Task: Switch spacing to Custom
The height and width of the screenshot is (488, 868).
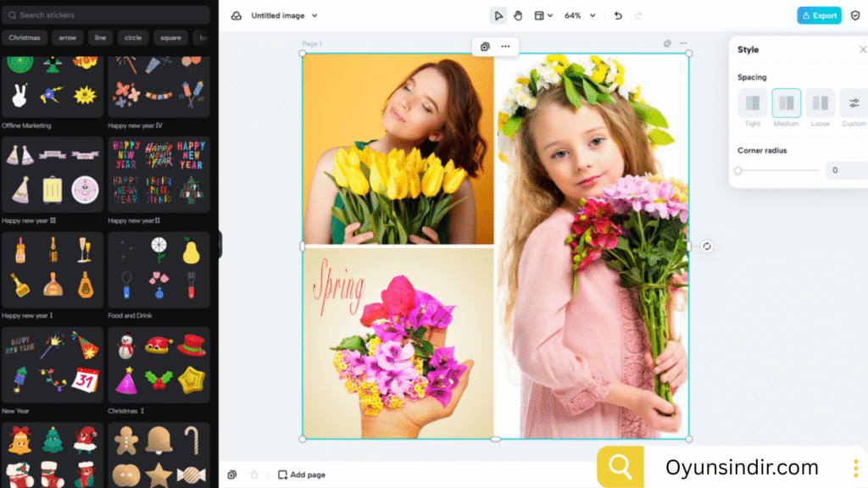Action: click(853, 103)
